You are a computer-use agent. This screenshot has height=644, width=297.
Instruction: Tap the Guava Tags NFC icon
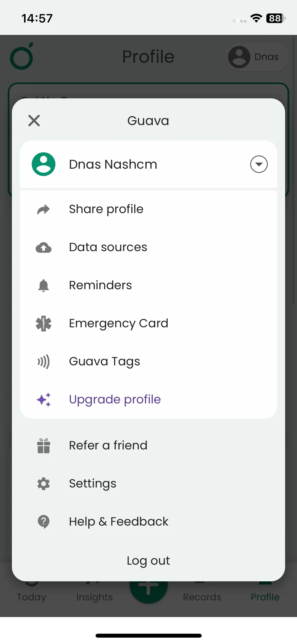click(44, 362)
